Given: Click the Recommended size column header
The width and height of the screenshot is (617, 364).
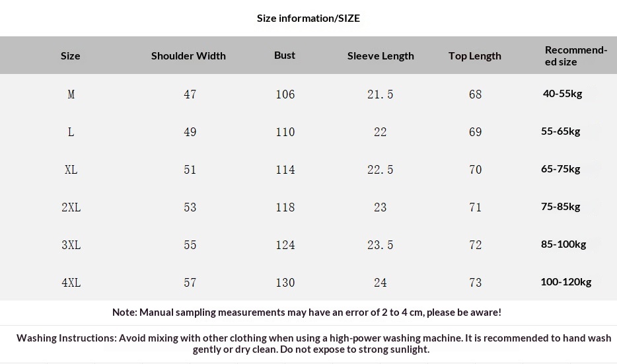Looking at the screenshot, I should (575, 55).
